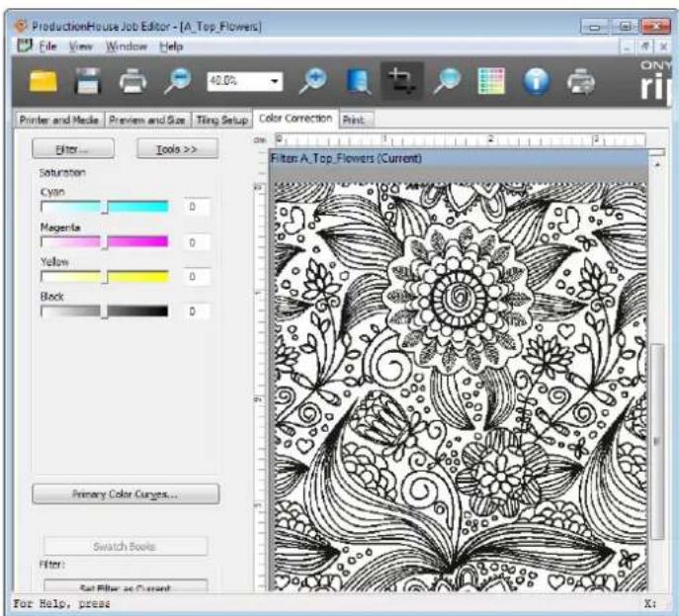Screen dimensions: 679x616
Task: Click the Cyan value input field
Action: (197, 207)
